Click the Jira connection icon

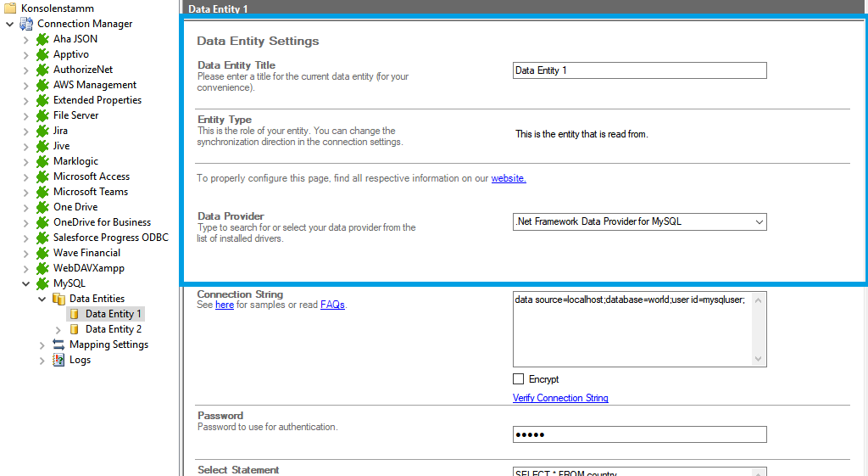click(42, 131)
